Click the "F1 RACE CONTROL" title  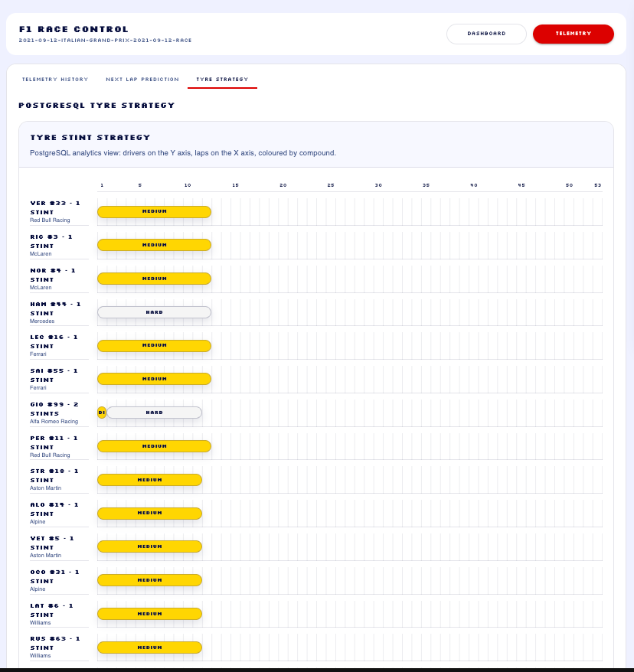click(74, 29)
